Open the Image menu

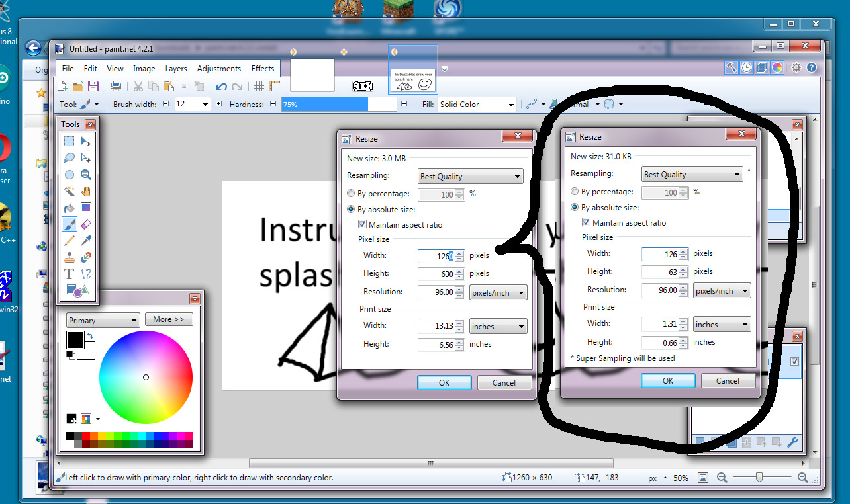tap(144, 69)
